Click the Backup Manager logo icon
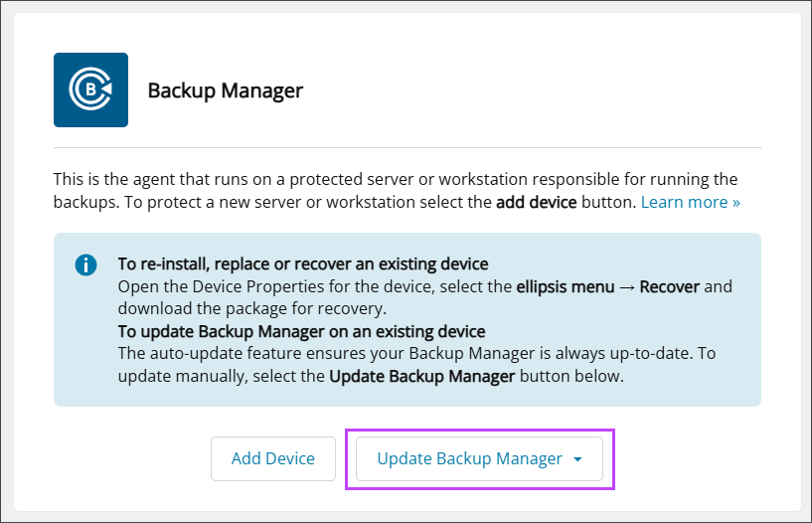The image size is (812, 523). click(90, 89)
